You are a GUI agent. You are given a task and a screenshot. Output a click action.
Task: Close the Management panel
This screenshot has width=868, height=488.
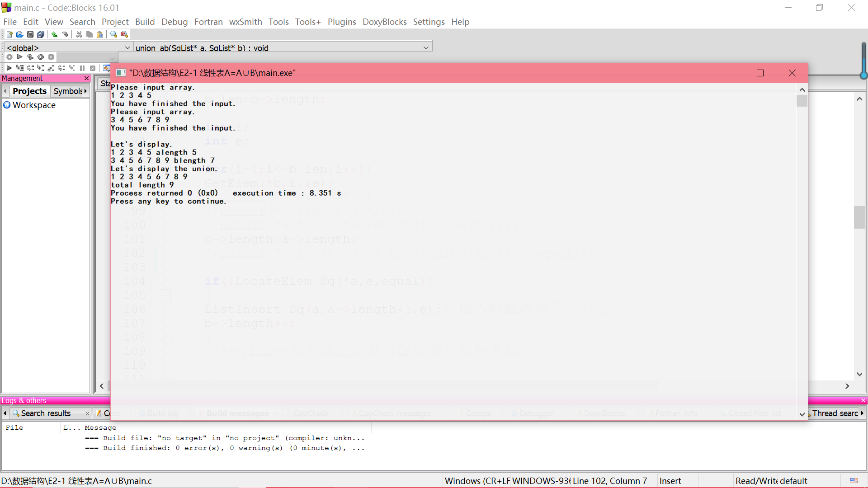[86, 78]
